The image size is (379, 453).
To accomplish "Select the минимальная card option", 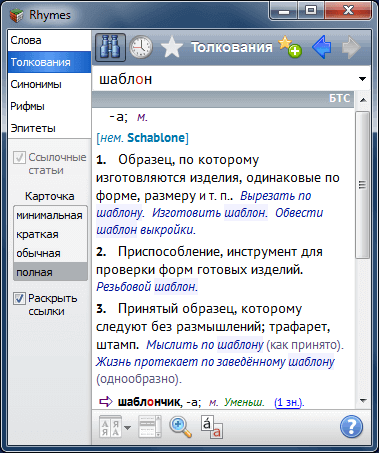I will click(50, 215).
